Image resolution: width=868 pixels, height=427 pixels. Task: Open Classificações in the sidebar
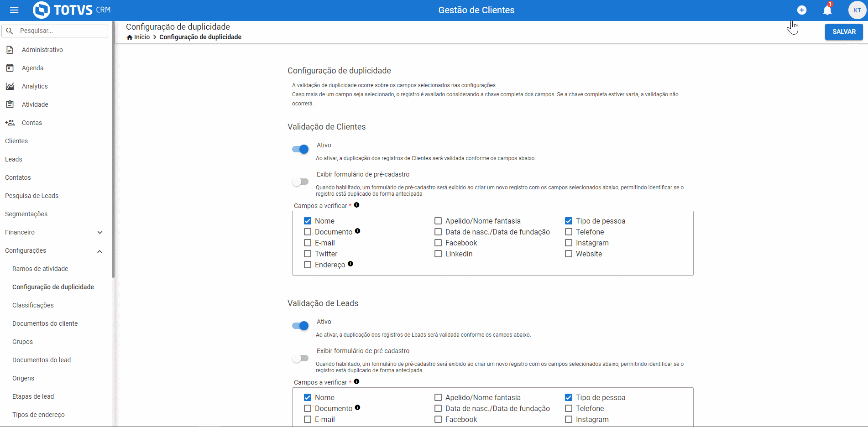(33, 305)
